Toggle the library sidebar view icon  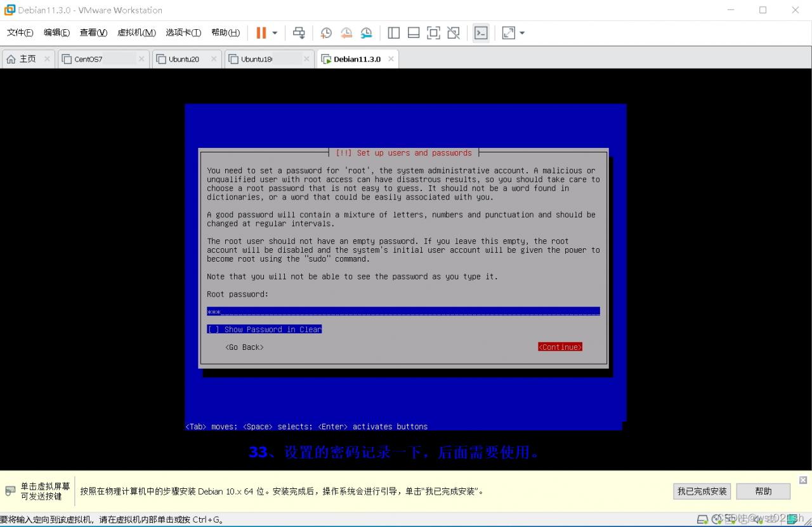[x=393, y=33]
